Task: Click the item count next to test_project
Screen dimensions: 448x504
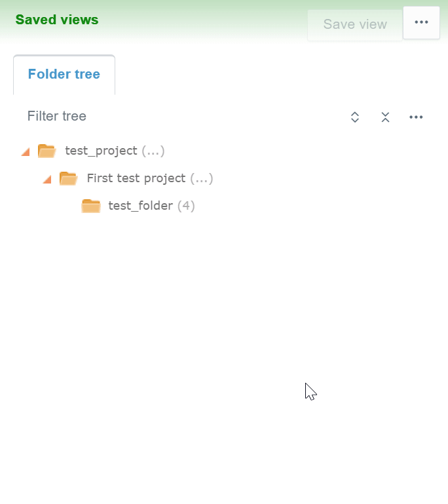Action: pyautogui.click(x=153, y=151)
